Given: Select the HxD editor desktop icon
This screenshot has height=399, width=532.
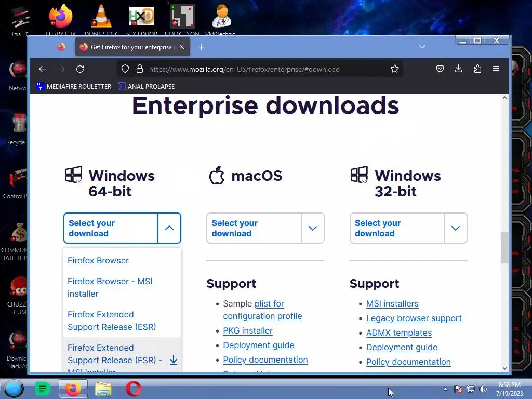Looking at the screenshot, I should (142, 20).
